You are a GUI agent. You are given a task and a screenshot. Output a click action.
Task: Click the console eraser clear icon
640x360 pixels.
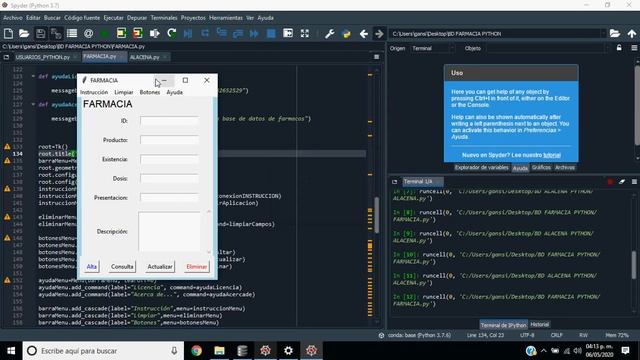point(622,182)
